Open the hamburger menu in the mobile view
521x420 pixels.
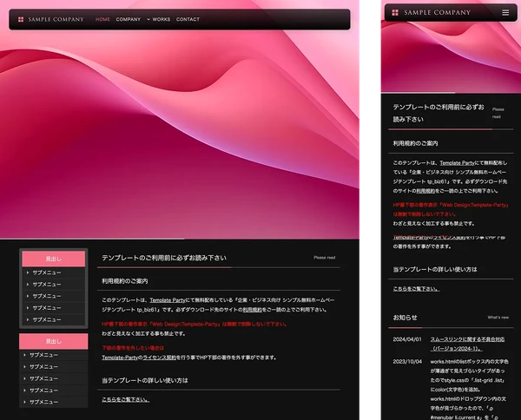click(505, 13)
